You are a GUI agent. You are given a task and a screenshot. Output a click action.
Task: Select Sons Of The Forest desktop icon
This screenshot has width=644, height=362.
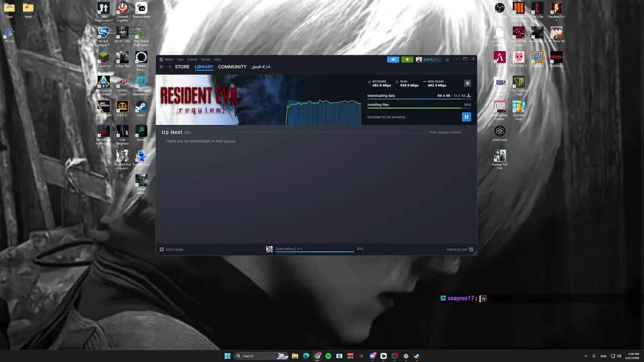point(519,37)
